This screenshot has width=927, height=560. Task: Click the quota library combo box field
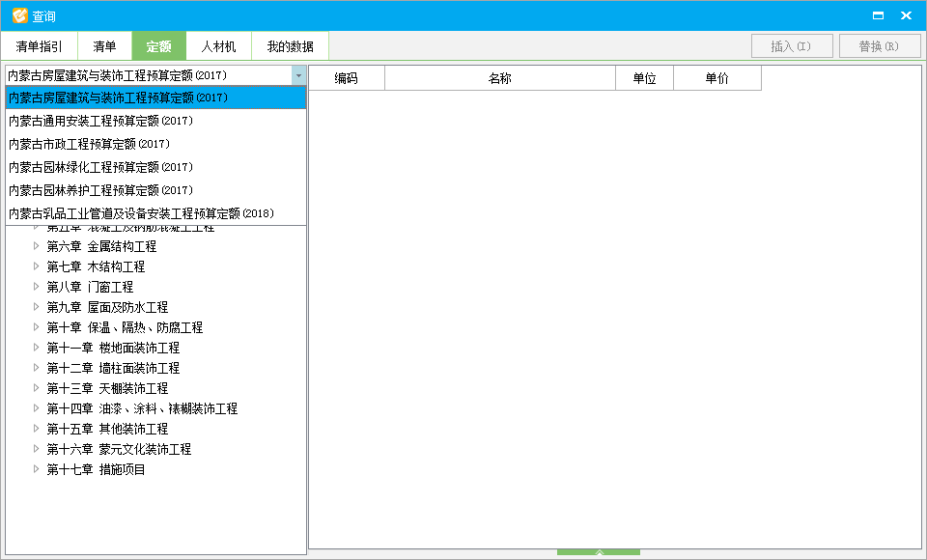149,75
